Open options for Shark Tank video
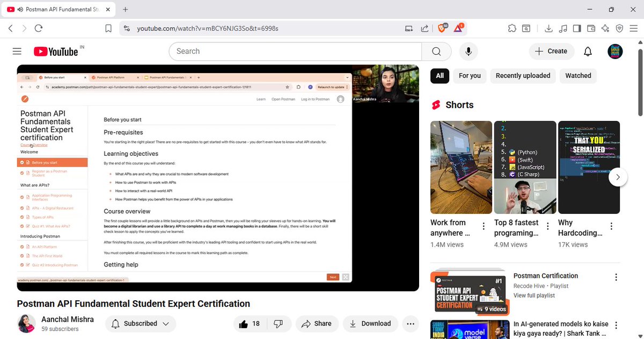This screenshot has height=339, width=644. (616, 326)
